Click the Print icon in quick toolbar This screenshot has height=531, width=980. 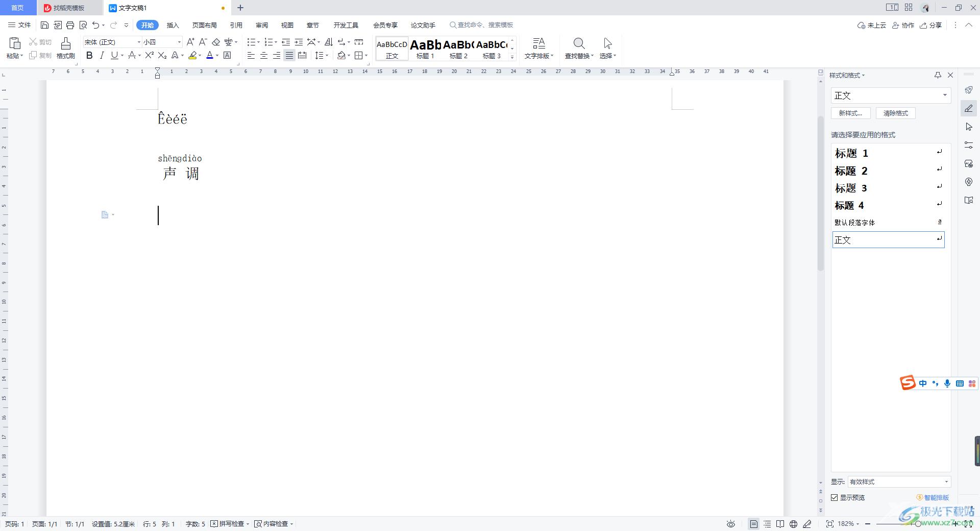[x=70, y=25]
